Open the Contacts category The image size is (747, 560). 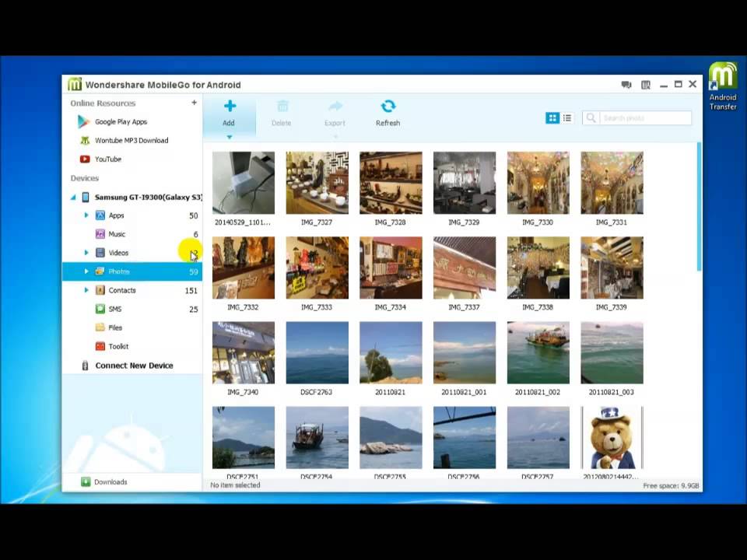(122, 290)
